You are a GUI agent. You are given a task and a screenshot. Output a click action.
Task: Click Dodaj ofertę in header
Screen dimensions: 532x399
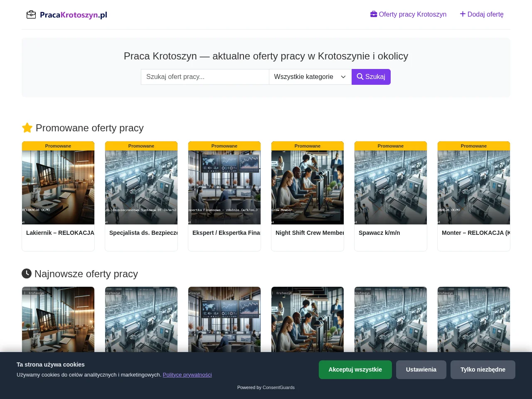(x=482, y=14)
